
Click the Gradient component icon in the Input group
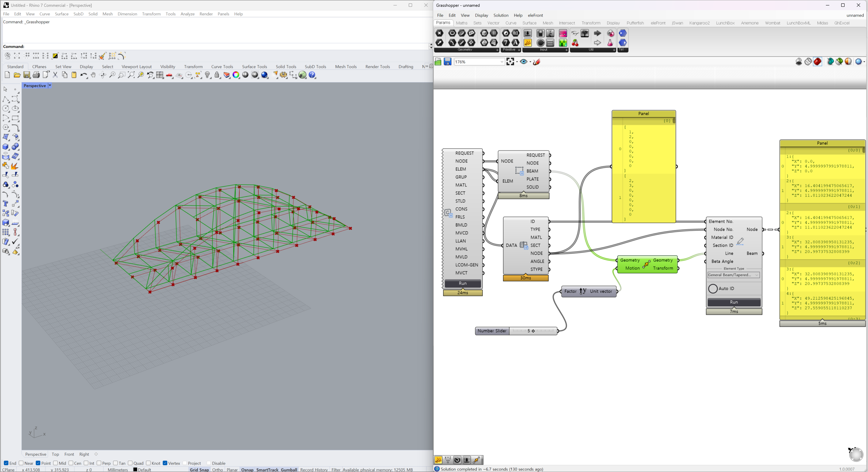pos(563,33)
